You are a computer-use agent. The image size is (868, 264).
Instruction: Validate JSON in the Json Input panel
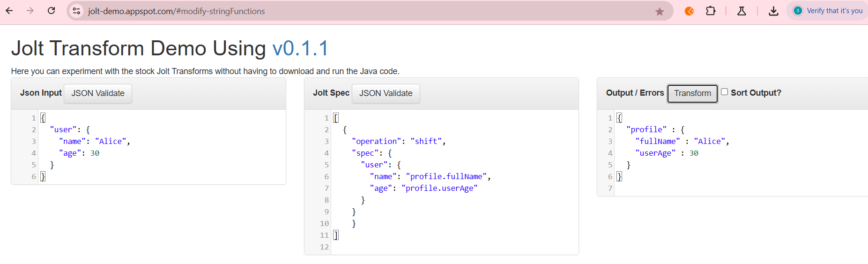click(98, 93)
